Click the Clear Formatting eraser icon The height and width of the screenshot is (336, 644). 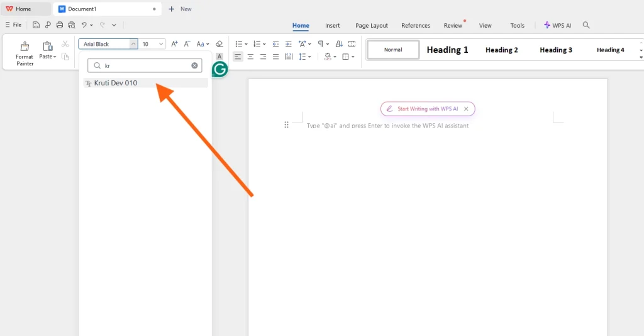[x=219, y=44]
